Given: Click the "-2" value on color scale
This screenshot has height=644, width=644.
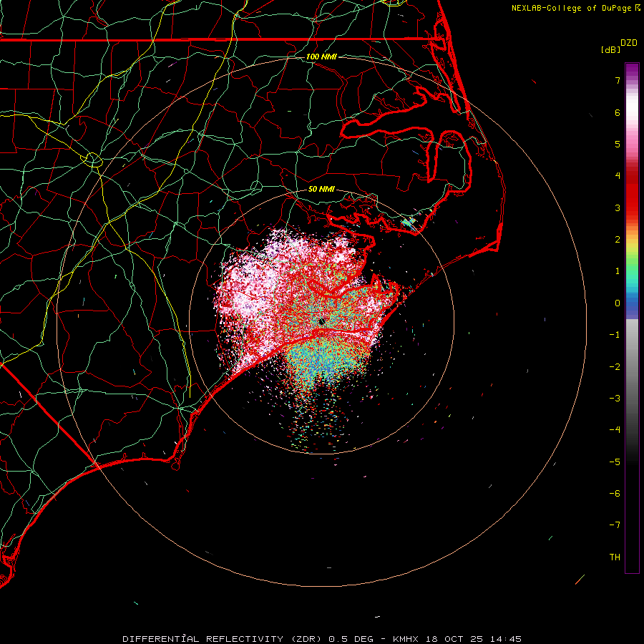Looking at the screenshot, I should (x=615, y=367).
